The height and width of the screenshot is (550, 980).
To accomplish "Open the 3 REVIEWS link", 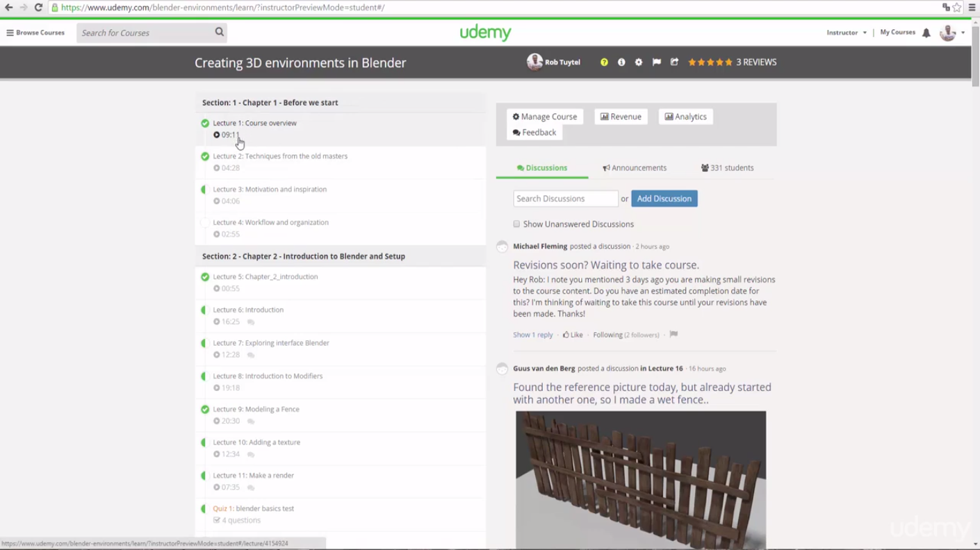I will pyautogui.click(x=756, y=62).
